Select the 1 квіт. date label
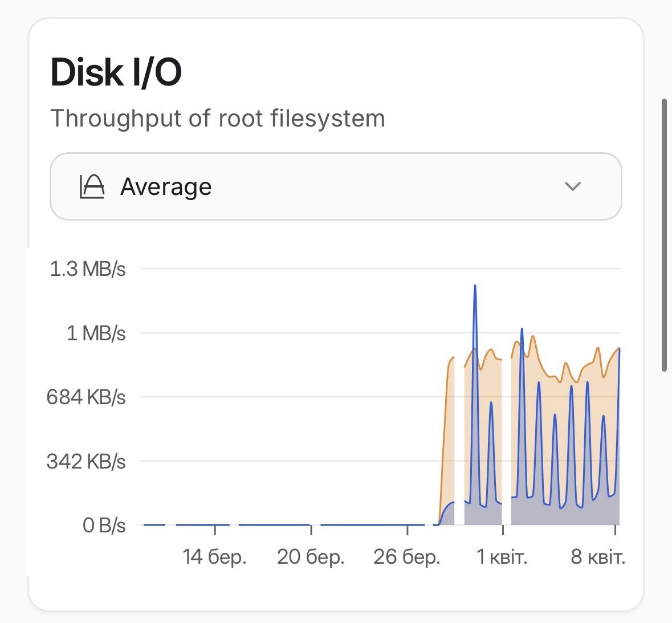 point(502,557)
